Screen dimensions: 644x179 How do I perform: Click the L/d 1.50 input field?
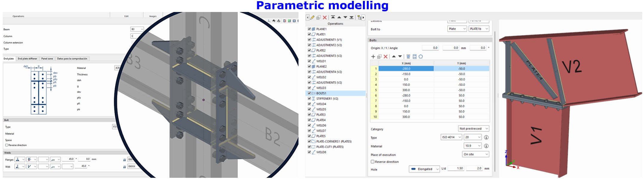456,168
